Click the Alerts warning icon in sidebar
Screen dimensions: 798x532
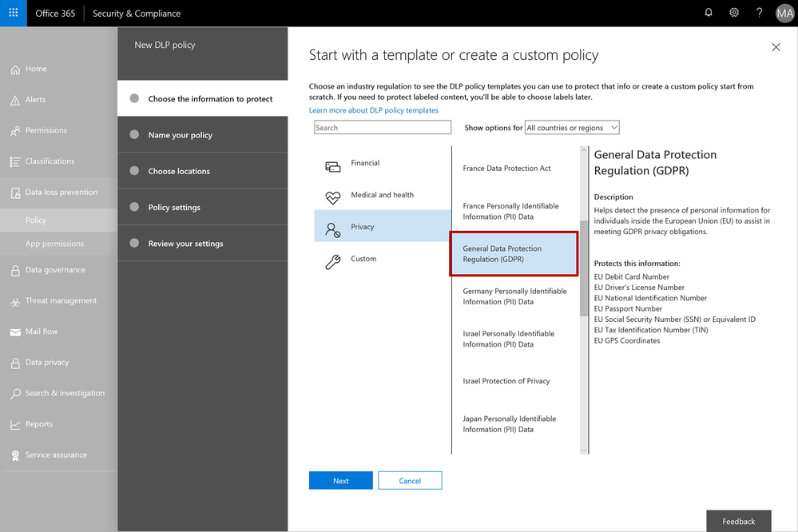15,100
